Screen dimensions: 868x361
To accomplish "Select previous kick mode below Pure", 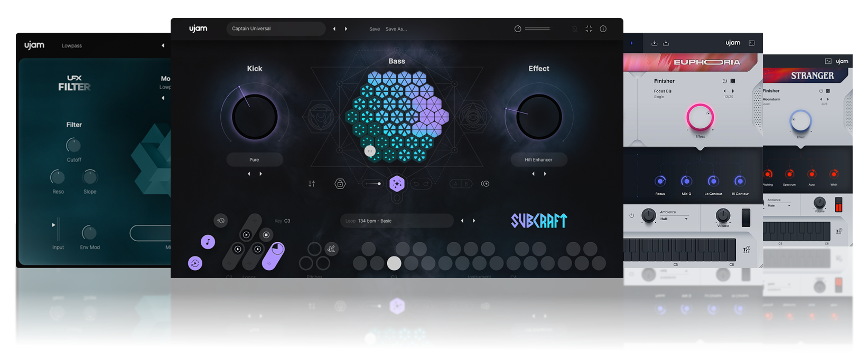I will coord(249,174).
